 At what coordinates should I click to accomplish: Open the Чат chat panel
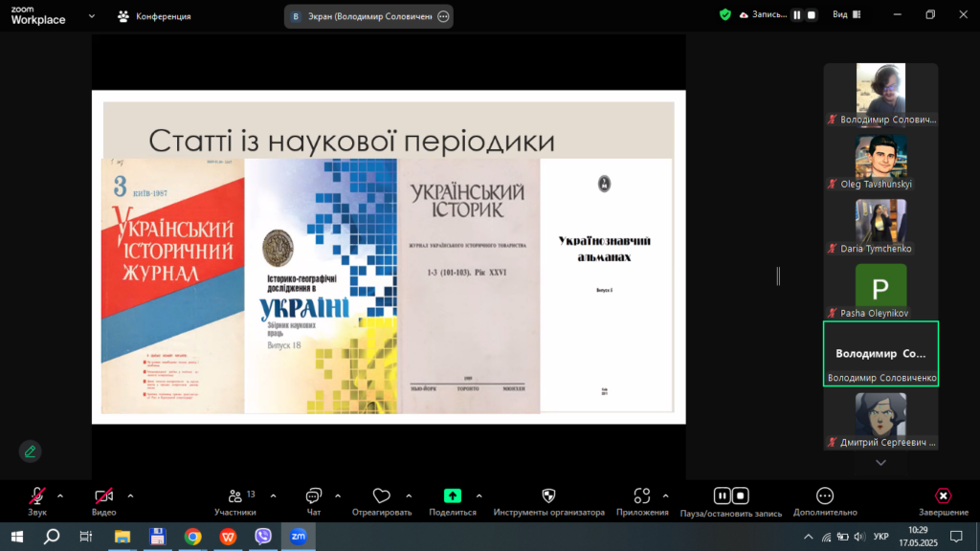point(313,496)
